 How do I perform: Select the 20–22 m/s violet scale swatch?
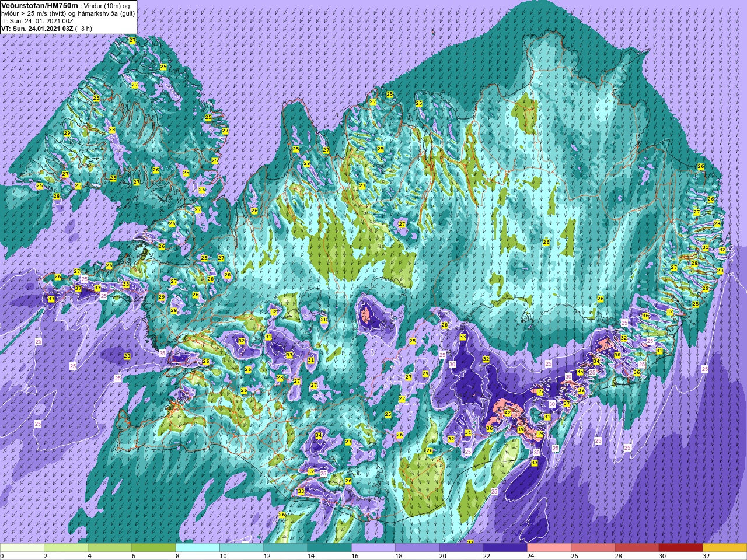[x=461, y=548]
